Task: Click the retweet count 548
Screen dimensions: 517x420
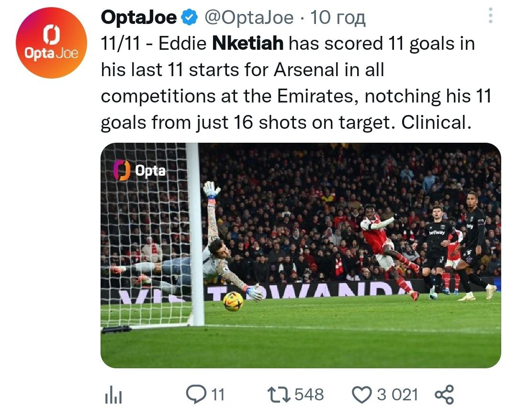Action: (309, 395)
